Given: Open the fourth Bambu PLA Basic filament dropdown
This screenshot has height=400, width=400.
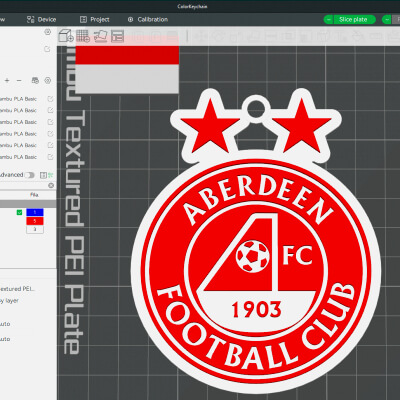Looking at the screenshot, I should (18, 134).
